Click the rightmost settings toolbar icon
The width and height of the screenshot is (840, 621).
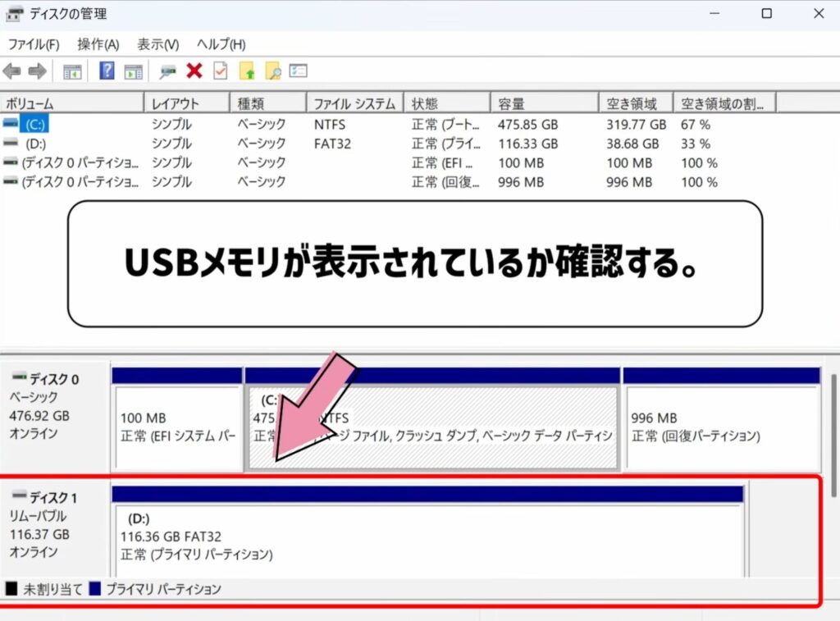[298, 71]
